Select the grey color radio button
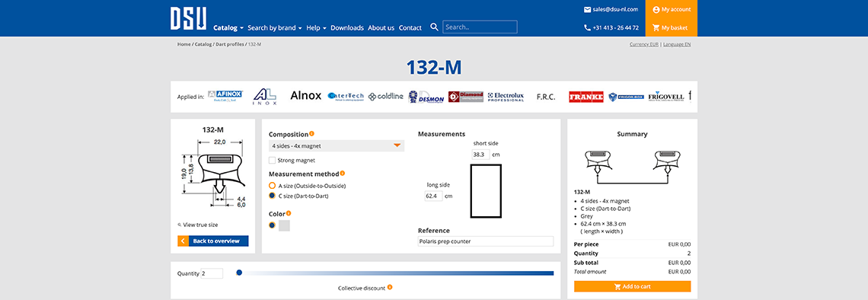The height and width of the screenshot is (300, 868). point(272,225)
